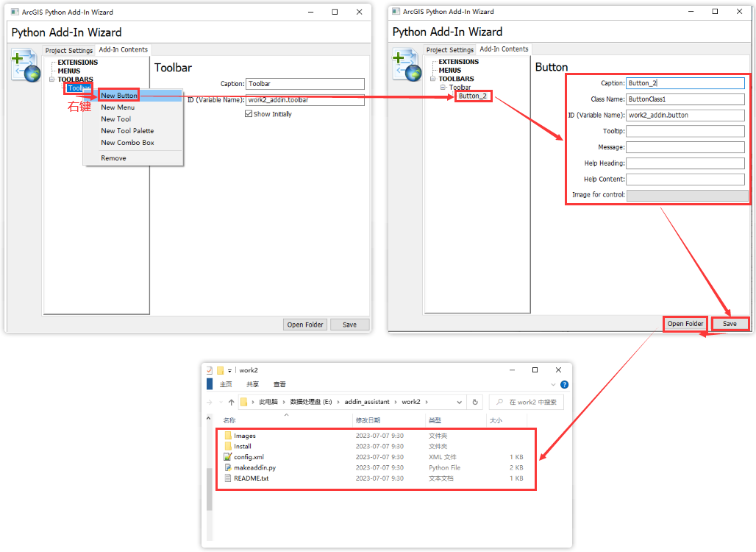The height and width of the screenshot is (552, 756).
Task: Click the empty Tooltip field
Action: tap(685, 131)
